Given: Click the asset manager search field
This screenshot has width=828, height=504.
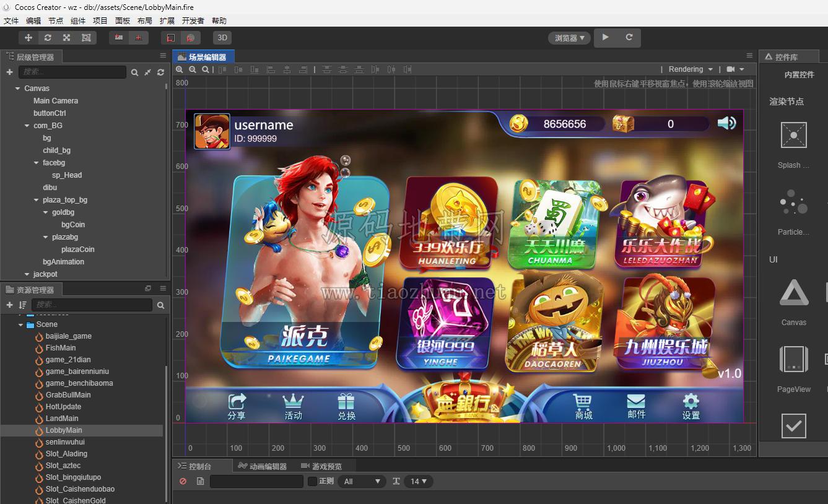Looking at the screenshot, I should point(92,305).
